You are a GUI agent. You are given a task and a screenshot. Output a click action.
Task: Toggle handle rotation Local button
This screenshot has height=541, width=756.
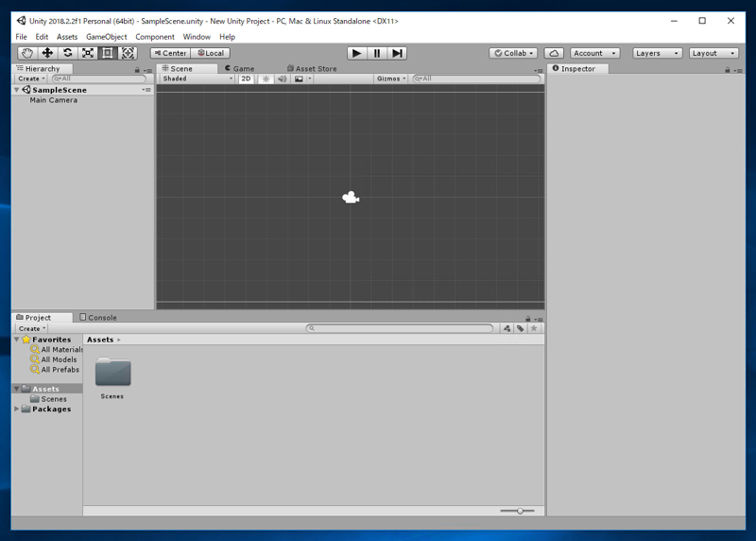click(x=211, y=53)
